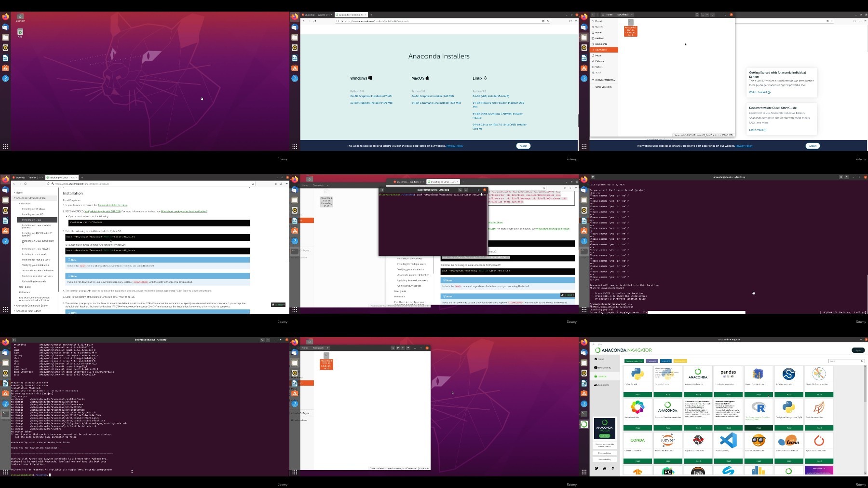The image size is (868, 488).
Task: Click Terminal dock icon in install-finished terminal screenshot
Action: point(5,414)
